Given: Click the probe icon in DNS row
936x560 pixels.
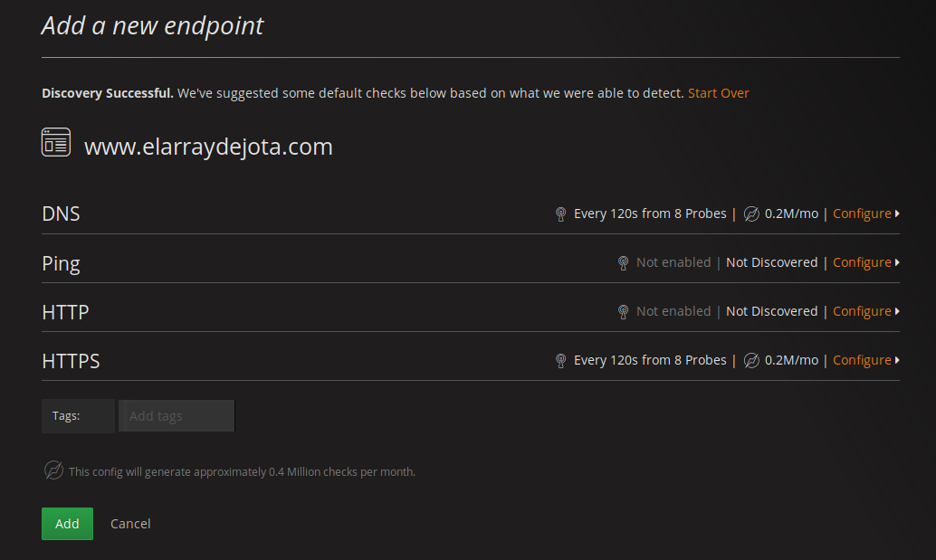Looking at the screenshot, I should pos(560,214).
